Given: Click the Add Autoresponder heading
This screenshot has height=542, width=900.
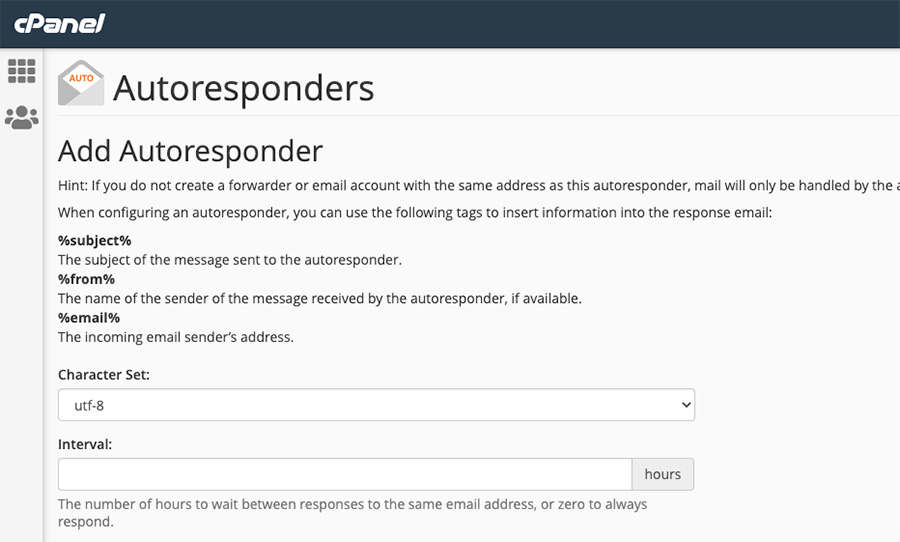Looking at the screenshot, I should tap(190, 151).
